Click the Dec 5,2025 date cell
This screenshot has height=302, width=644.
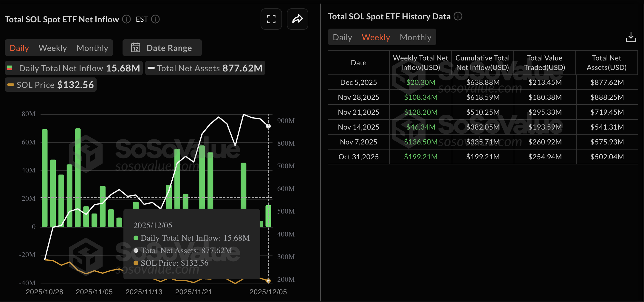pos(358,82)
